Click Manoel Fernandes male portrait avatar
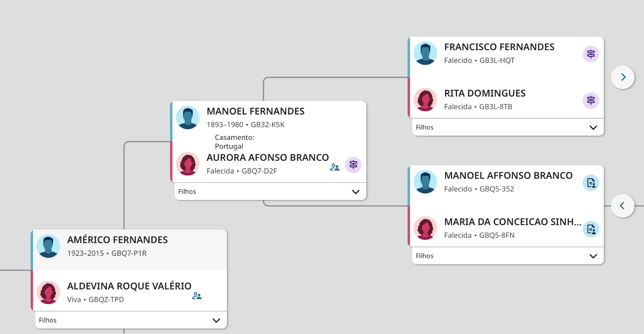This screenshot has height=334, width=644. (188, 118)
